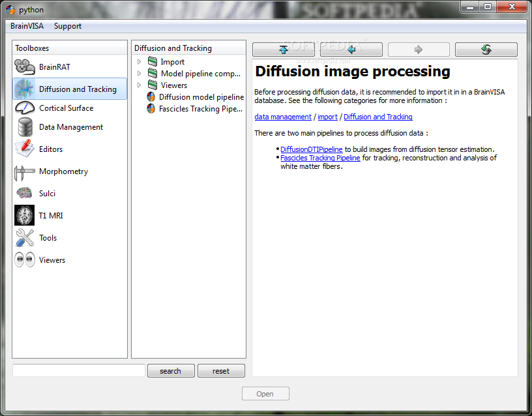Expand the Viewers tree node

139,85
